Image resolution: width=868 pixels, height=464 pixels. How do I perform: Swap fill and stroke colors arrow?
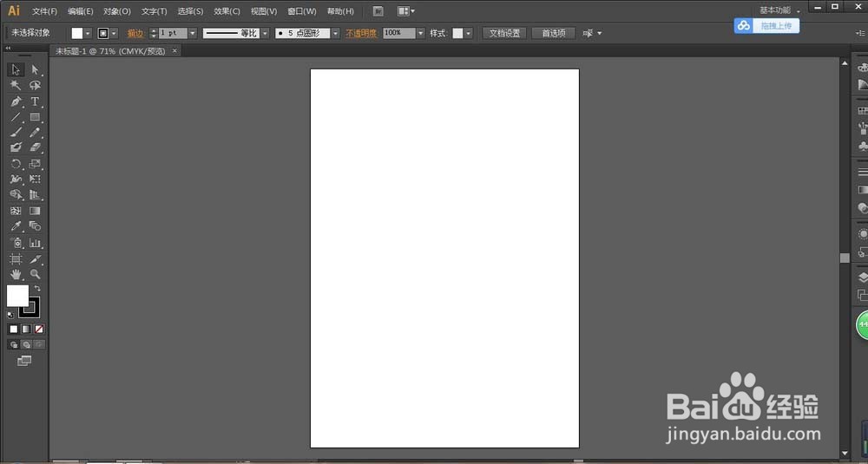click(37, 288)
